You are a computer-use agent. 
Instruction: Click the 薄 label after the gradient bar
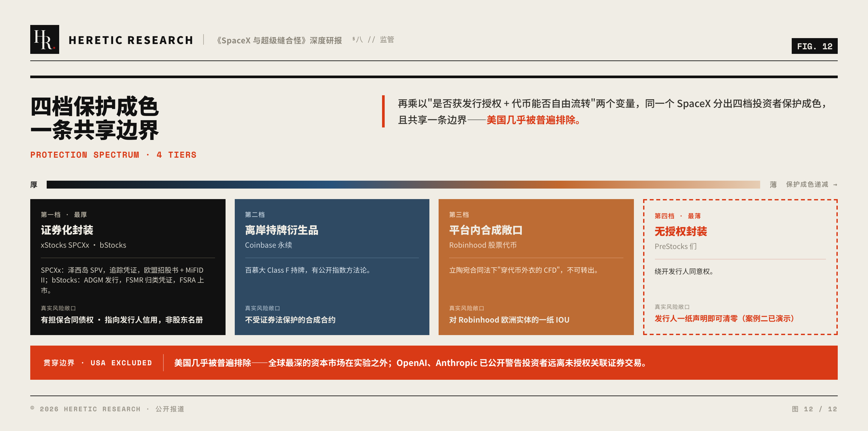coord(773,185)
